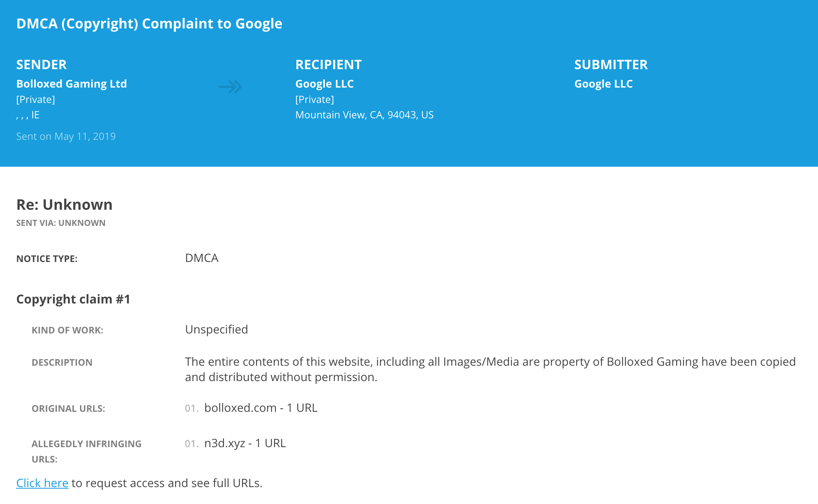The width and height of the screenshot is (818, 504).
Task: Open submitter Google LLC link
Action: (604, 84)
